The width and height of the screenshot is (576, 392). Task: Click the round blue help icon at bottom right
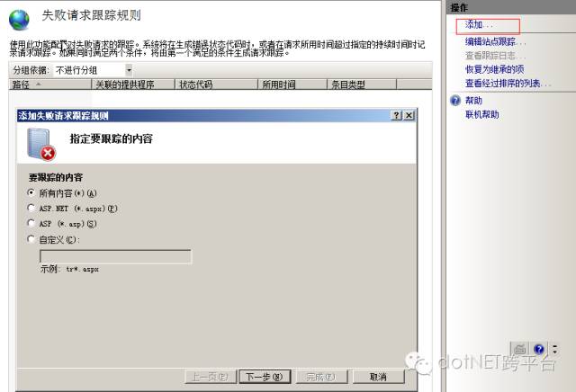click(539, 349)
